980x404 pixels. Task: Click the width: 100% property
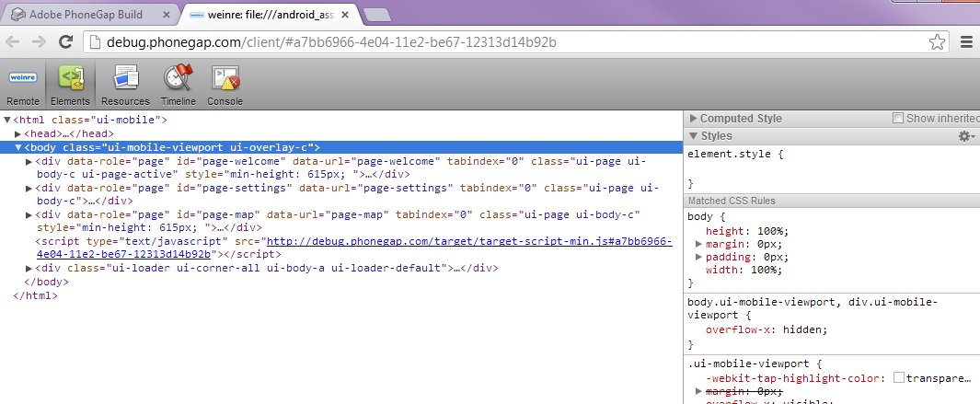tap(744, 271)
